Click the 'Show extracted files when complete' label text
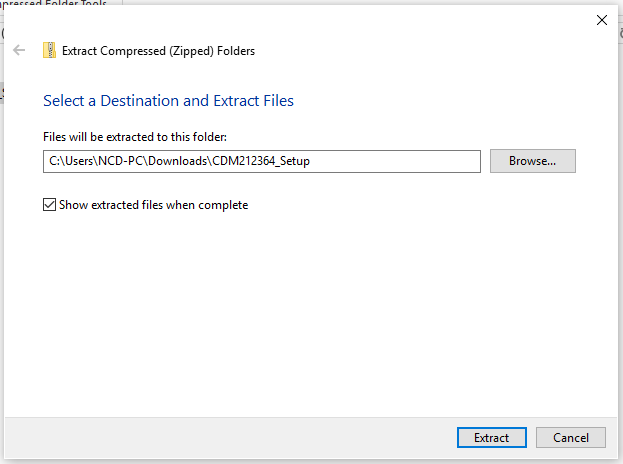Screen dimensions: 623x464 153,205
